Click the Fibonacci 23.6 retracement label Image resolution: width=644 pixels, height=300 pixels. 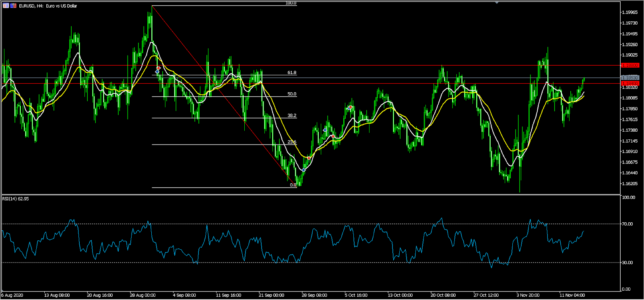click(292, 142)
